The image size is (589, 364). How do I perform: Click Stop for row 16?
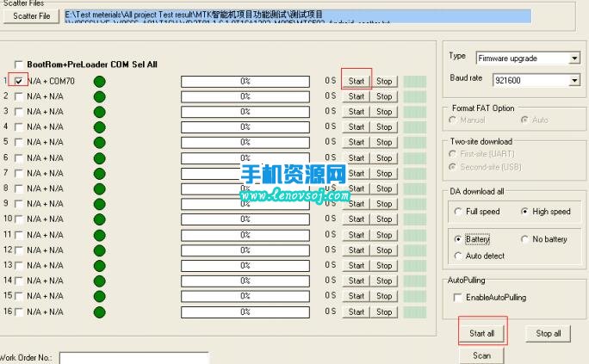pyautogui.click(x=384, y=312)
